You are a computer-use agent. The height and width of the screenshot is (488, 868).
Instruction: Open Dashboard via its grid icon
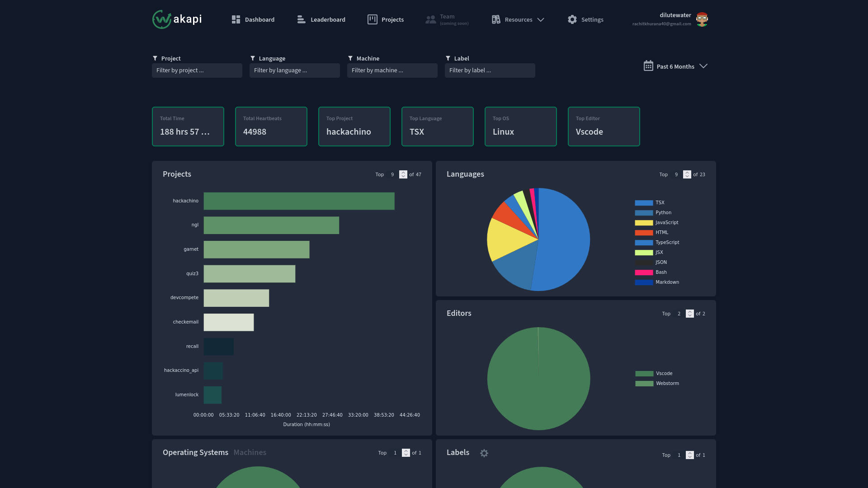point(236,19)
